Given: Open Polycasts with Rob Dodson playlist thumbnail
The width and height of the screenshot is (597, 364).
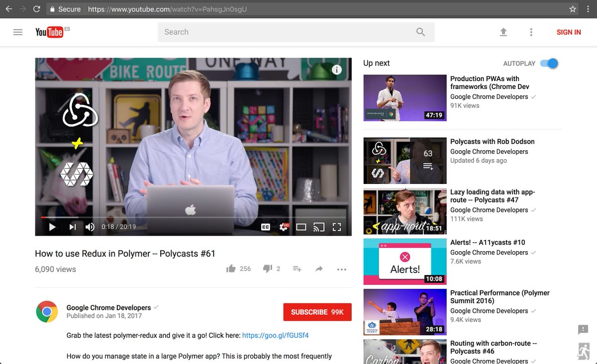Looking at the screenshot, I should pyautogui.click(x=405, y=161).
